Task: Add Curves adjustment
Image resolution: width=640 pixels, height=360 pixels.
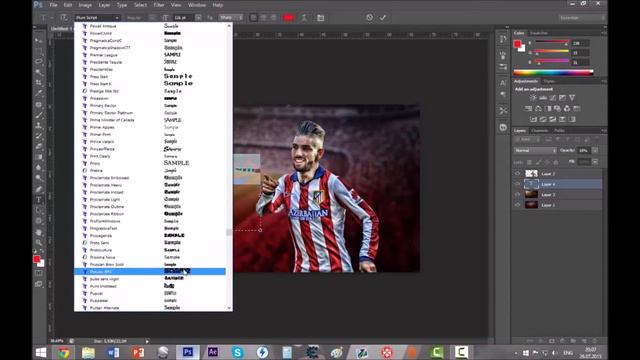Action: (553, 98)
